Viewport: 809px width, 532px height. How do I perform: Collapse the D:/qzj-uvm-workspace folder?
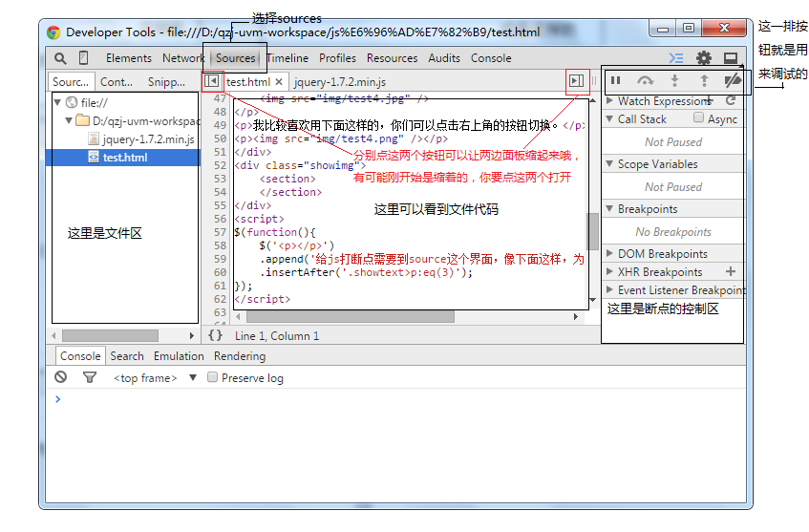pos(69,120)
